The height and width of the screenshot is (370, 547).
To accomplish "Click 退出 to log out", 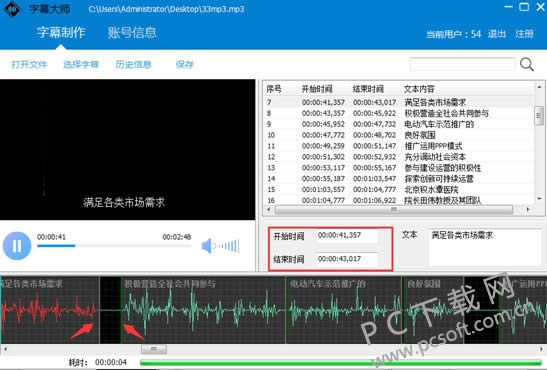I will 497,34.
